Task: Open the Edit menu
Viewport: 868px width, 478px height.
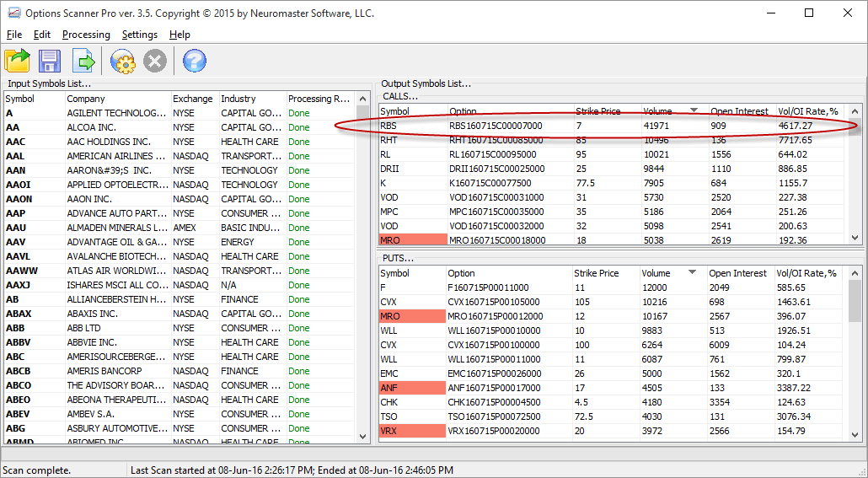Action: 42,35
